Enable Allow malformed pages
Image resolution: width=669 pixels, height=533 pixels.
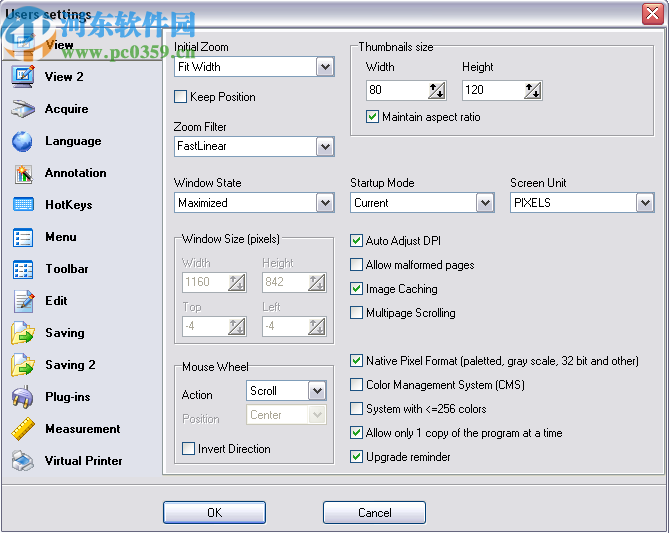[357, 265]
